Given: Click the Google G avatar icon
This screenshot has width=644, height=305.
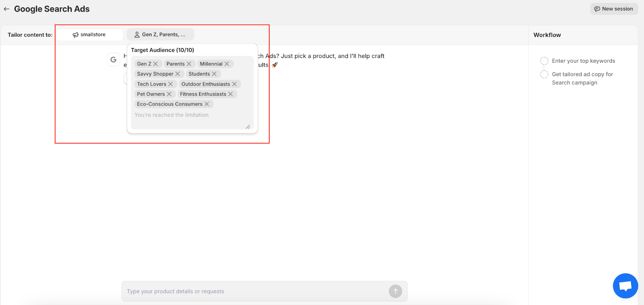Looking at the screenshot, I should coord(114,59).
